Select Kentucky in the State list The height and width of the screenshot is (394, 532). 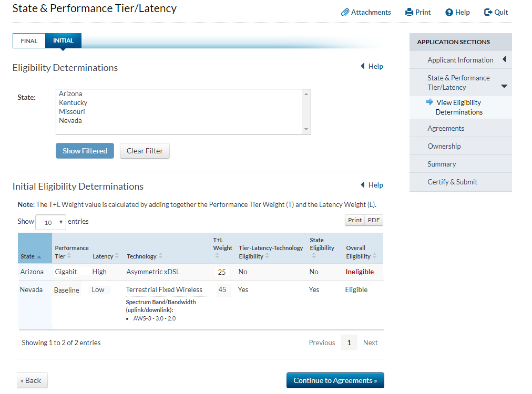click(x=73, y=102)
